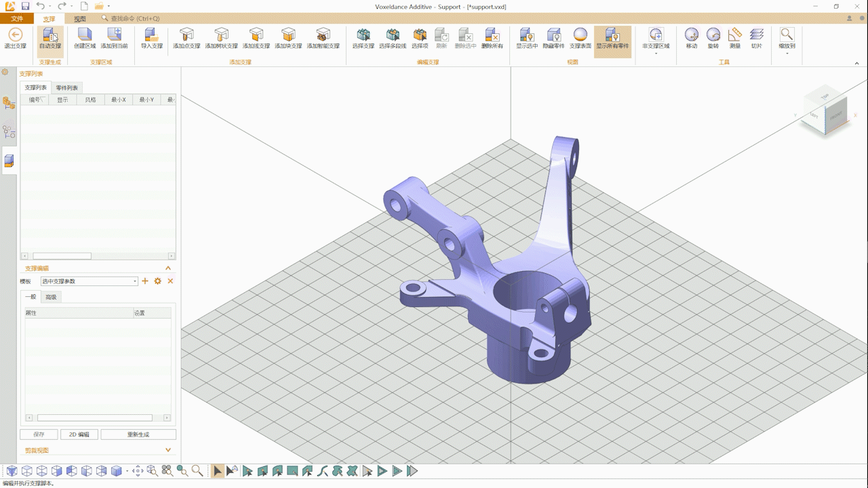Screen dimensions: 868x488
Task: Click the plain magnifier zoom icon
Action: click(197, 470)
